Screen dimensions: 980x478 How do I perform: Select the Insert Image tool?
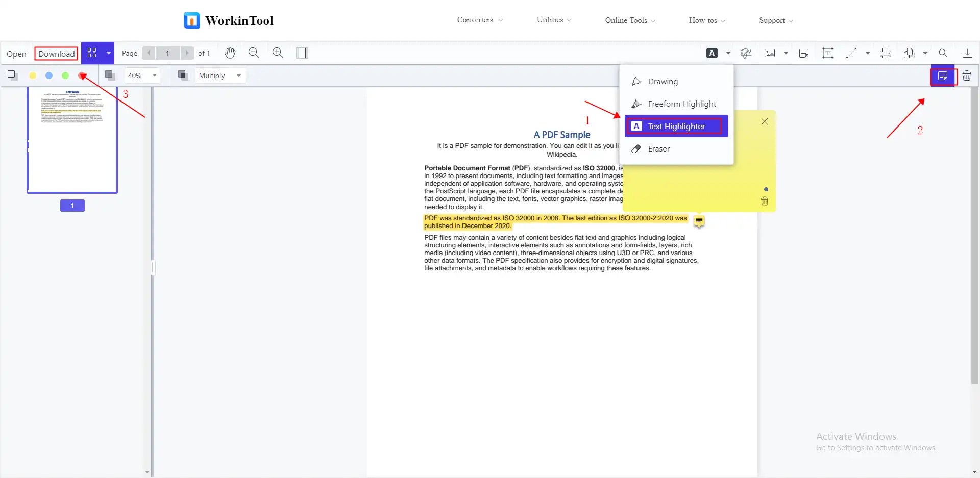click(770, 53)
